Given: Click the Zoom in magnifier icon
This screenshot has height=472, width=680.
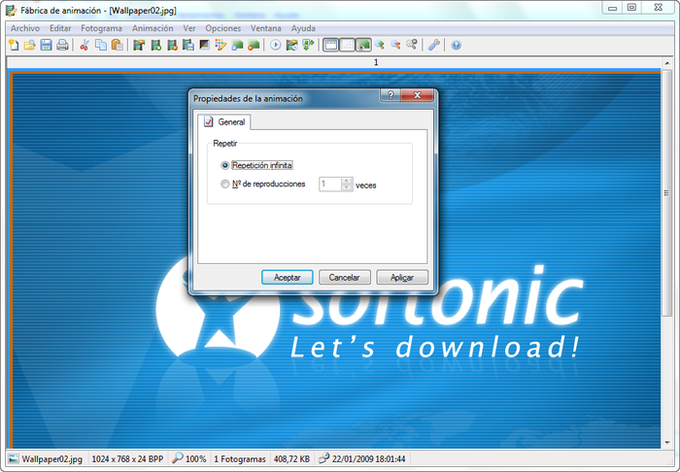Looking at the screenshot, I should 379,45.
